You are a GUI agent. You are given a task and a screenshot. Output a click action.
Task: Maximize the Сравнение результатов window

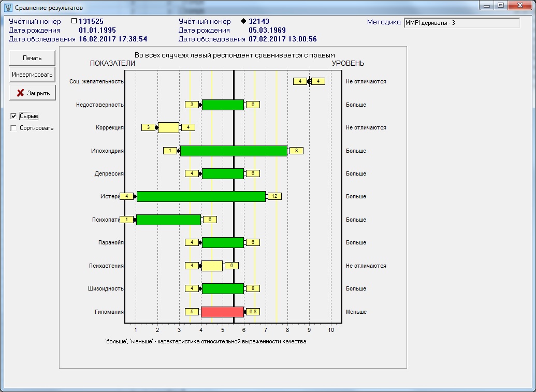[x=500, y=6]
